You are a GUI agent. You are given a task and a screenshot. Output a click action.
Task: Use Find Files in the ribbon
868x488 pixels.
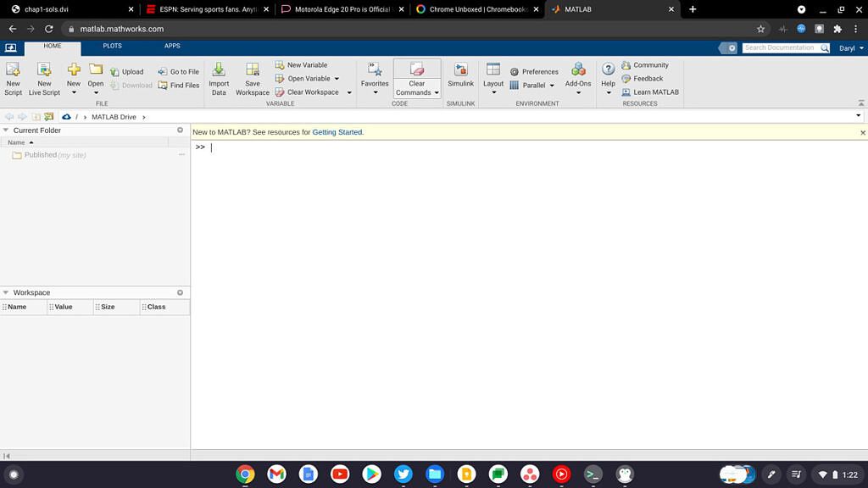click(x=179, y=85)
